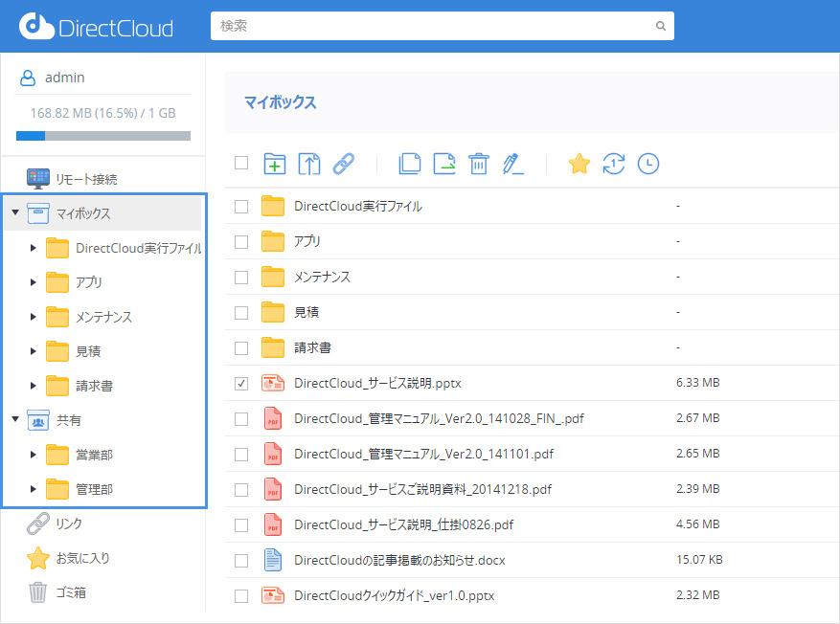Click the admin user icon
This screenshot has width=840, height=624.
[x=28, y=78]
